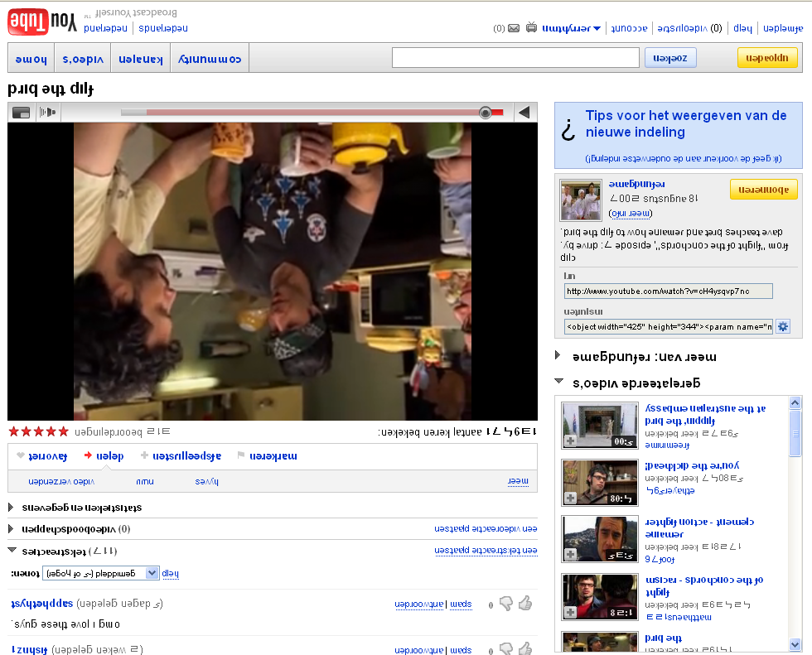Click the yellow 'uploaden' button
This screenshot has height=655, width=812.
[767, 57]
